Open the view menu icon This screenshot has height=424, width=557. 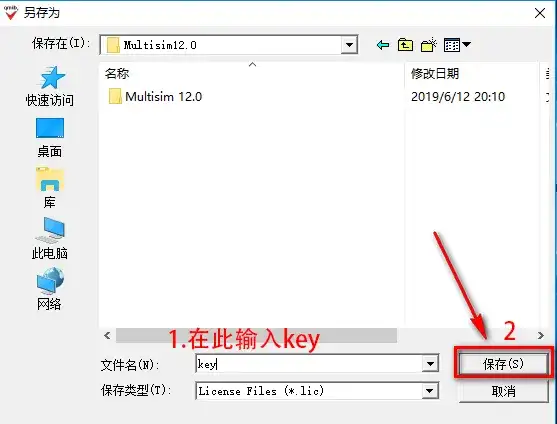[457, 45]
